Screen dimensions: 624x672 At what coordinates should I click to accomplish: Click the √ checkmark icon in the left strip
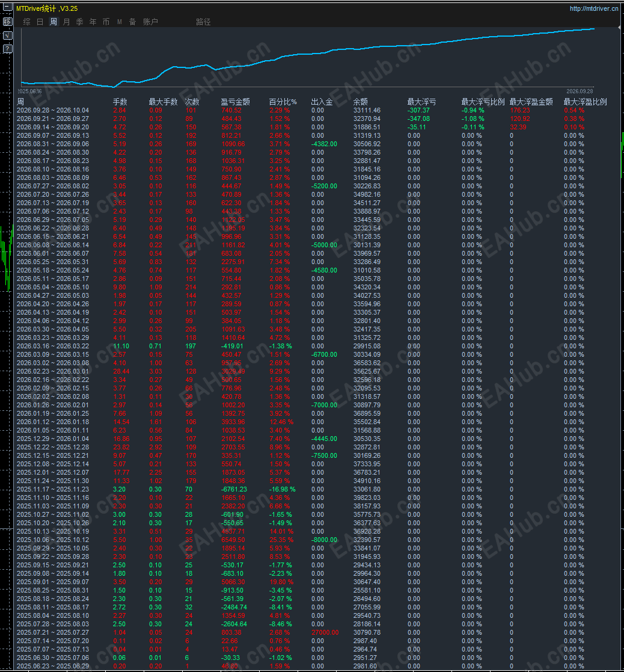click(x=7, y=35)
